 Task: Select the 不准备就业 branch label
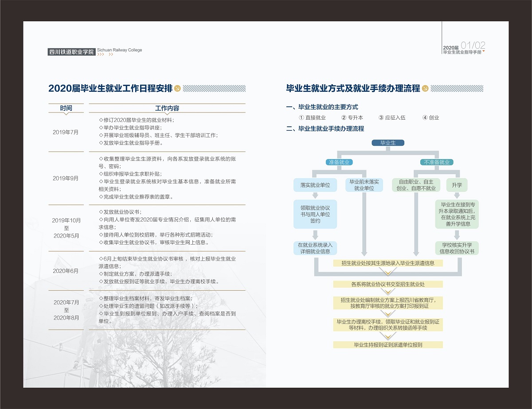point(437,162)
